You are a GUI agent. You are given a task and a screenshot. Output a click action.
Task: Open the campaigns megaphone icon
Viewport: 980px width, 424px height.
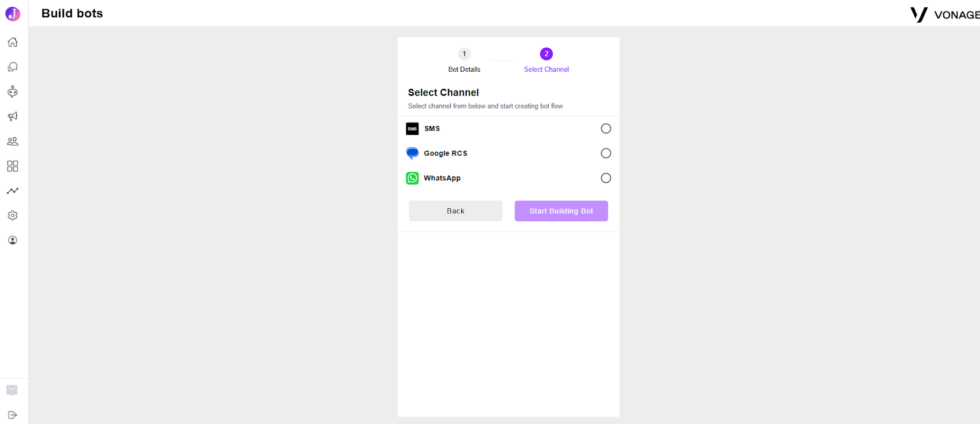click(x=12, y=116)
